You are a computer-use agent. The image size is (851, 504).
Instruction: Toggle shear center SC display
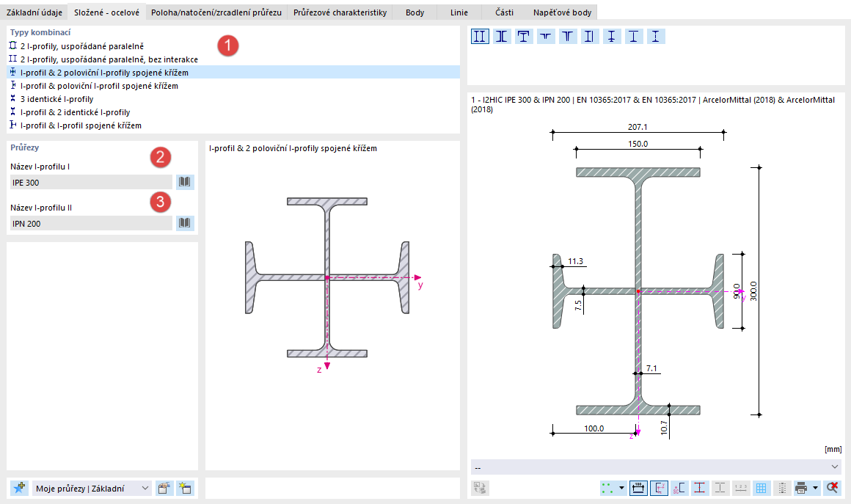[x=679, y=488]
